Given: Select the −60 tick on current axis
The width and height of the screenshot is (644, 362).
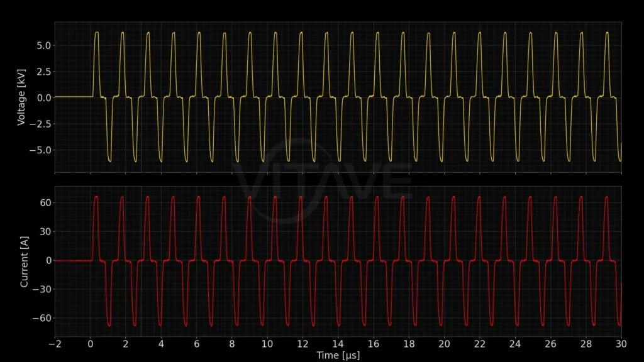Looking at the screenshot, I should point(42,318).
